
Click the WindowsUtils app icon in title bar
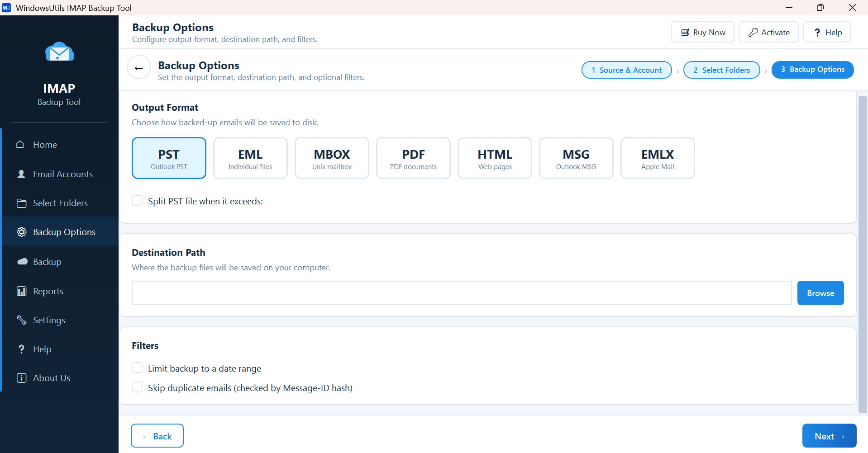[6, 8]
